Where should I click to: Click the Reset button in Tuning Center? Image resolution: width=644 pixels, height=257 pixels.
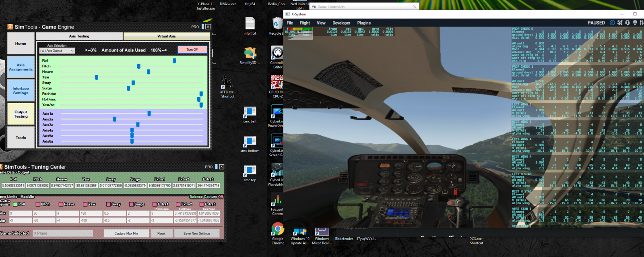coord(161,233)
